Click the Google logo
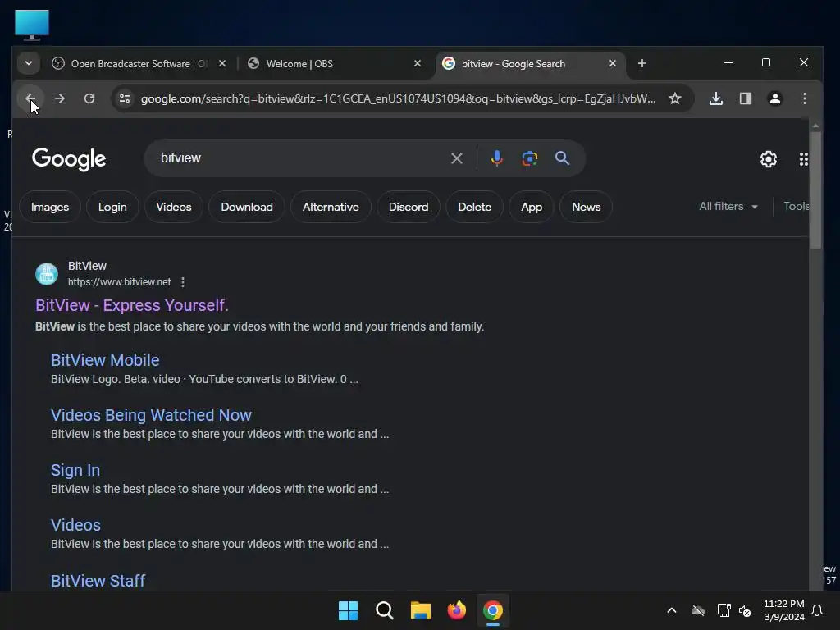840x630 pixels. [69, 158]
